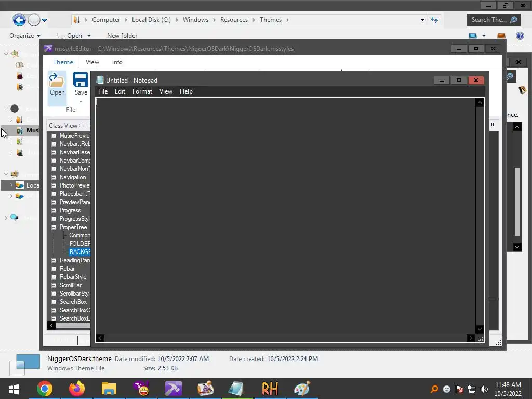Open the Notepad Help menu
This screenshot has height=399, width=532.
186,91
